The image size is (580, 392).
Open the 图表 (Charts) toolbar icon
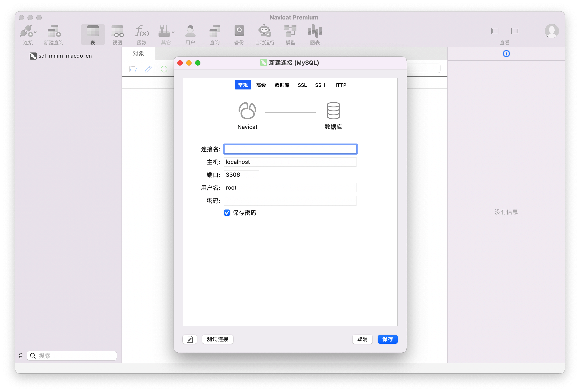315,31
